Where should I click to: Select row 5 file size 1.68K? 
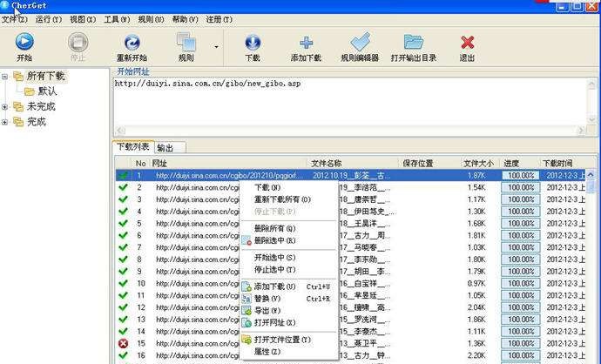tap(476, 224)
